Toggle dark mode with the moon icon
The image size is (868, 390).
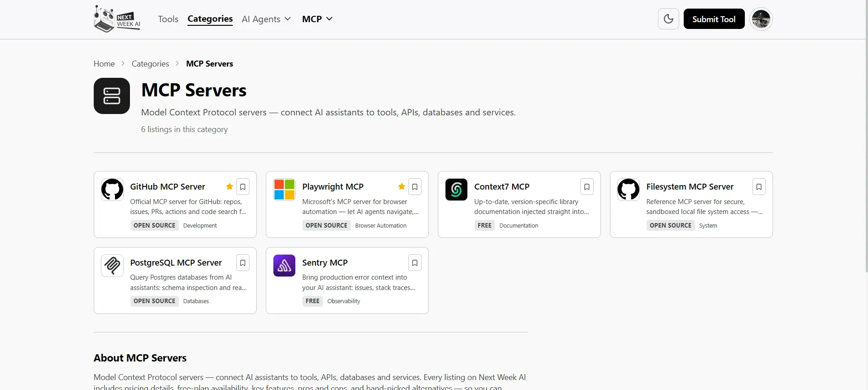click(x=668, y=19)
